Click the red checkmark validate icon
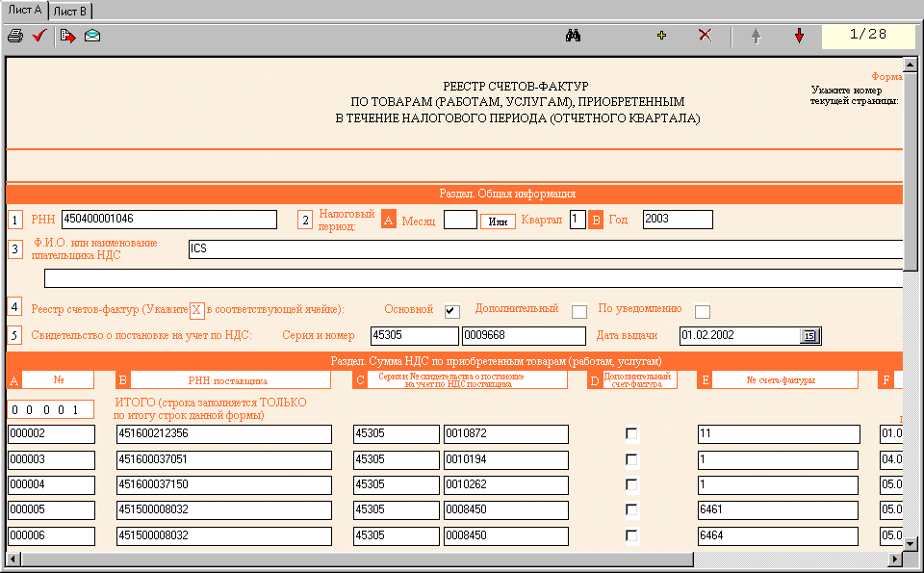 tap(39, 37)
